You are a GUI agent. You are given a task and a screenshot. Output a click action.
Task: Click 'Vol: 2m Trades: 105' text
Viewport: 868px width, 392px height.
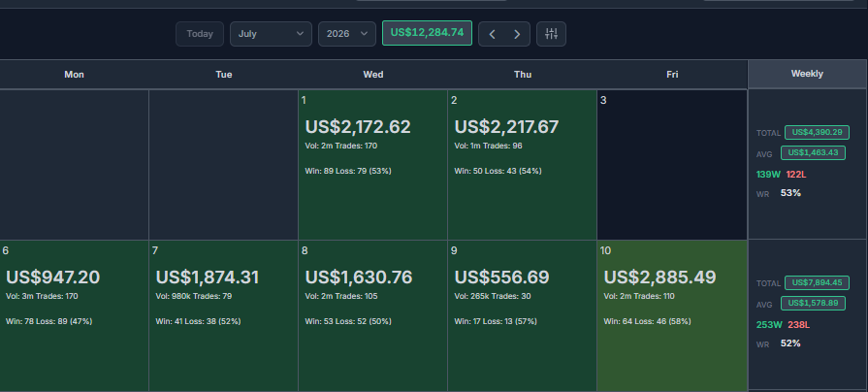click(x=341, y=296)
